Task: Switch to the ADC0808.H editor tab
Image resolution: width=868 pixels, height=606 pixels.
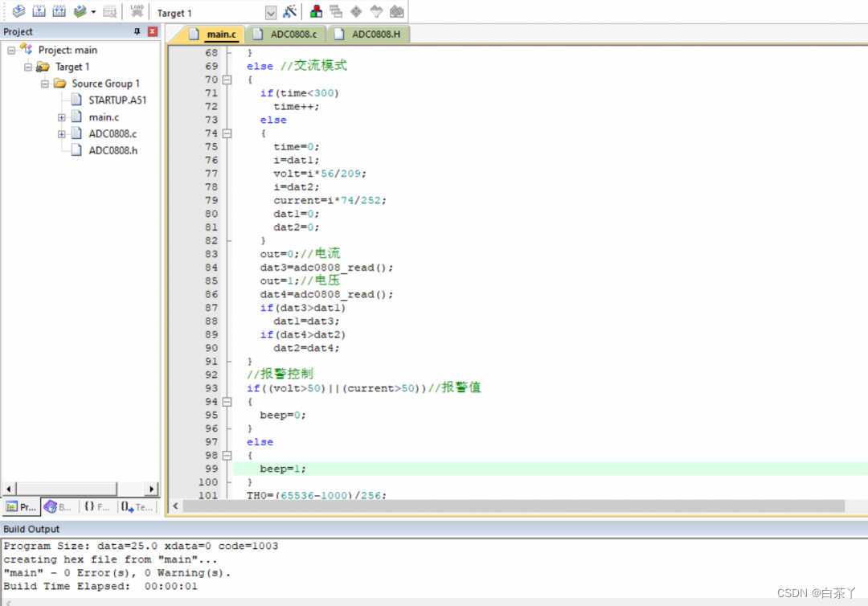Action: (x=369, y=34)
